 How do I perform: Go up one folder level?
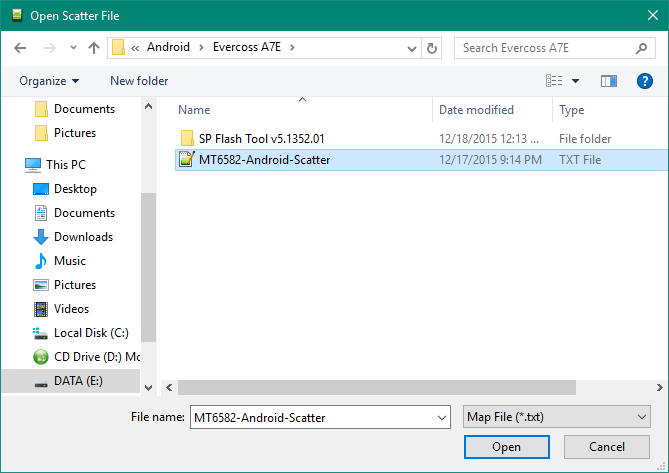pyautogui.click(x=94, y=48)
